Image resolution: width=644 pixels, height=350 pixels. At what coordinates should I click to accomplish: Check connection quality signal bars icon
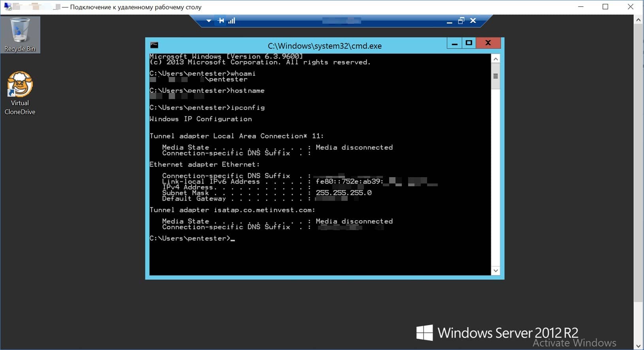(x=232, y=21)
